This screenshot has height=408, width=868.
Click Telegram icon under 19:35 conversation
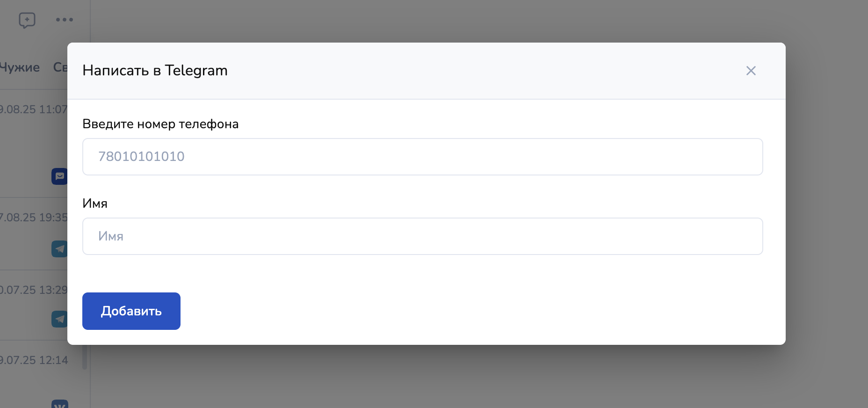point(59,249)
